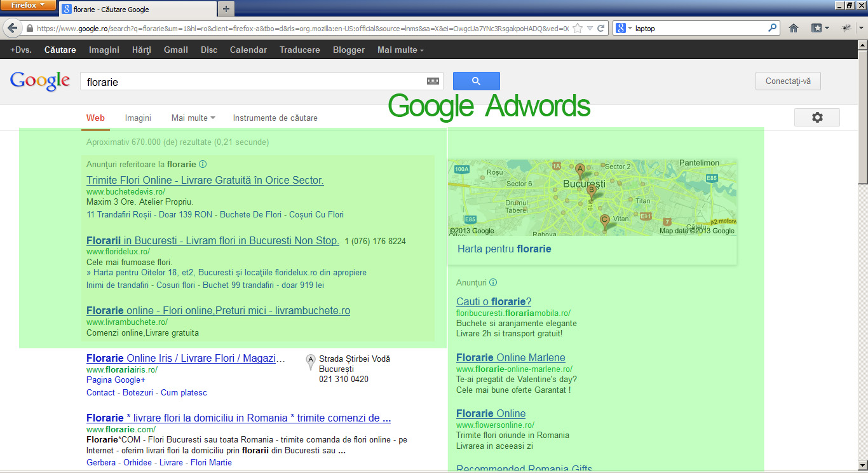Expand the Mai multe menu in black bar

click(x=400, y=50)
